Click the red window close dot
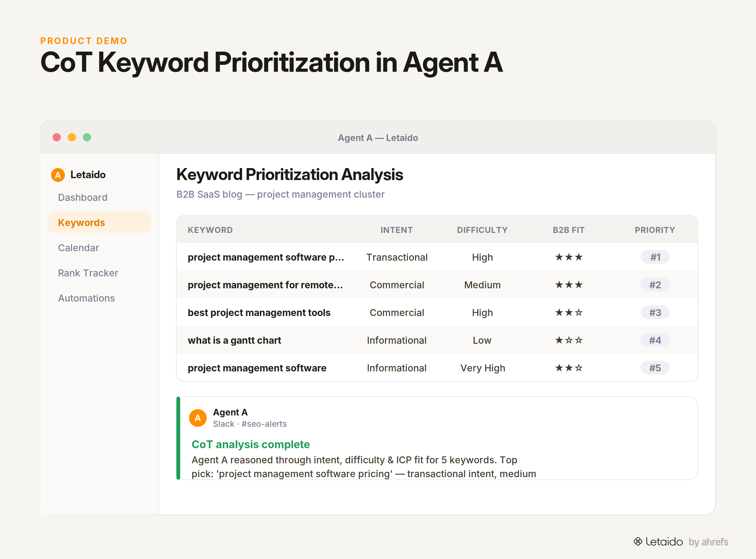Image resolution: width=756 pixels, height=559 pixels. [x=57, y=137]
